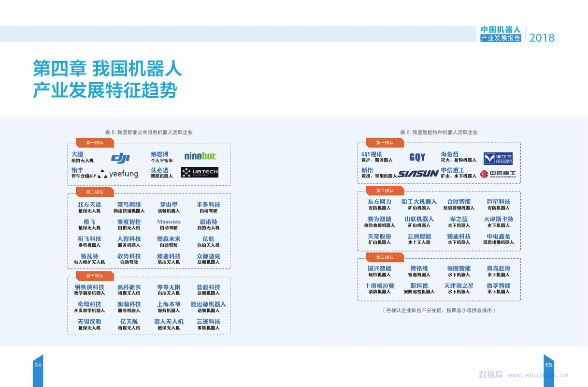Viewport: 588px width, 387px height.
Task: Click the company name 青岛赶海
Action: tap(498, 268)
